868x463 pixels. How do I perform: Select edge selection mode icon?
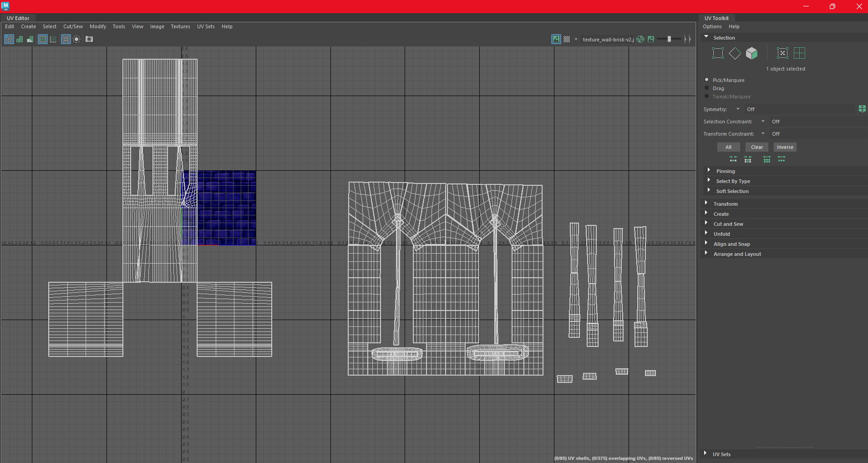[x=735, y=53]
